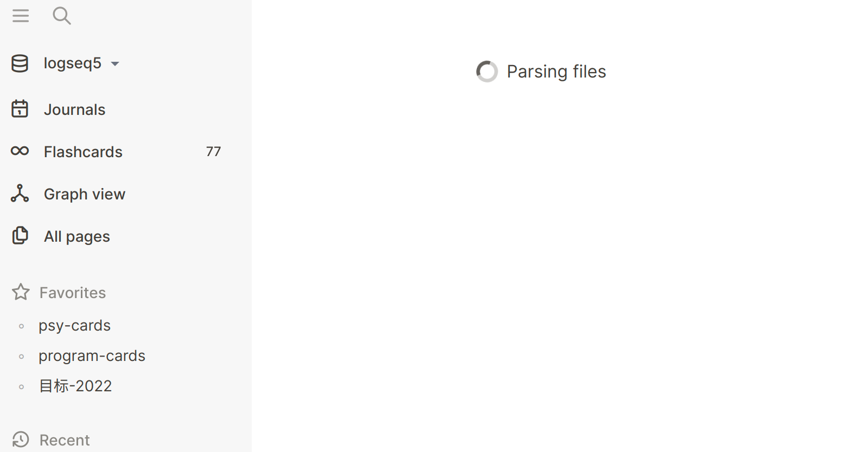Click the clock icon beside Recent
Viewport: 868px width, 452px height.
[21, 440]
